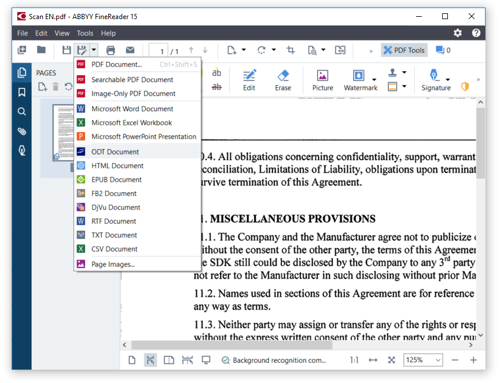Expand the Recognize Document dropdown arrow
This screenshot has height=383, width=500.
(323, 50)
